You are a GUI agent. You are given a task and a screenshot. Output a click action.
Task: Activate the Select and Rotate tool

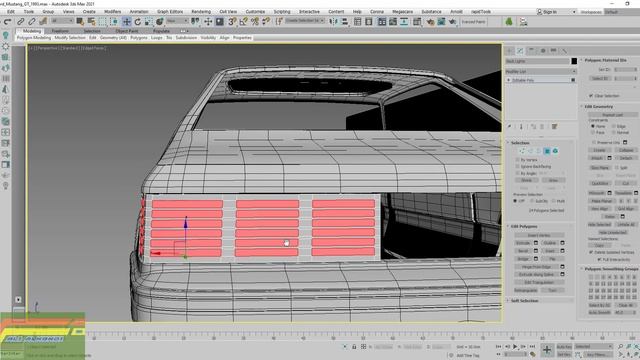pyautogui.click(x=138, y=22)
